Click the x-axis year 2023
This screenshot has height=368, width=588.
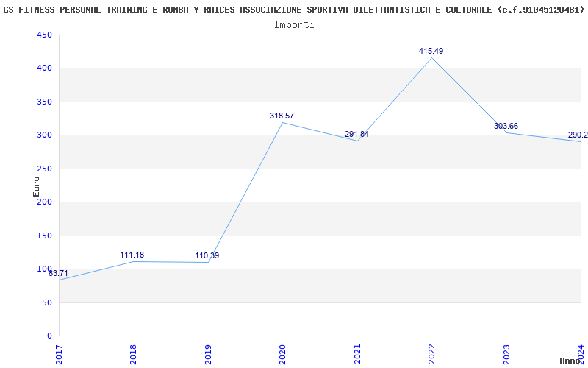pyautogui.click(x=506, y=355)
